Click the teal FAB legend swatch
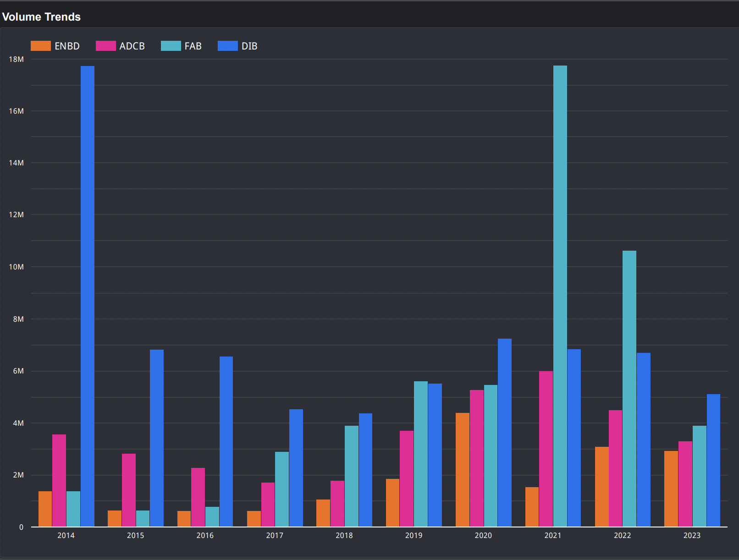The height and width of the screenshot is (560, 739). (x=171, y=46)
